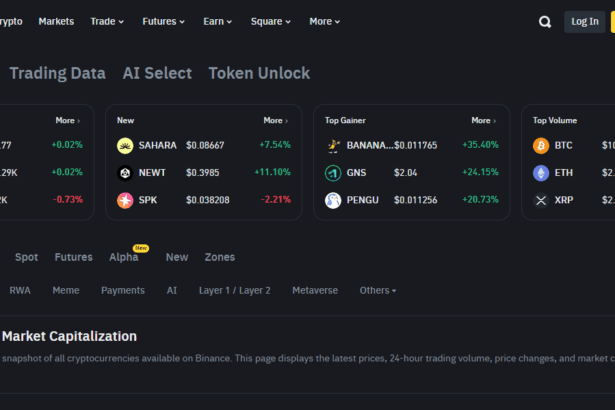Click GNS price $2.04
The width and height of the screenshot is (615, 410).
406,173
